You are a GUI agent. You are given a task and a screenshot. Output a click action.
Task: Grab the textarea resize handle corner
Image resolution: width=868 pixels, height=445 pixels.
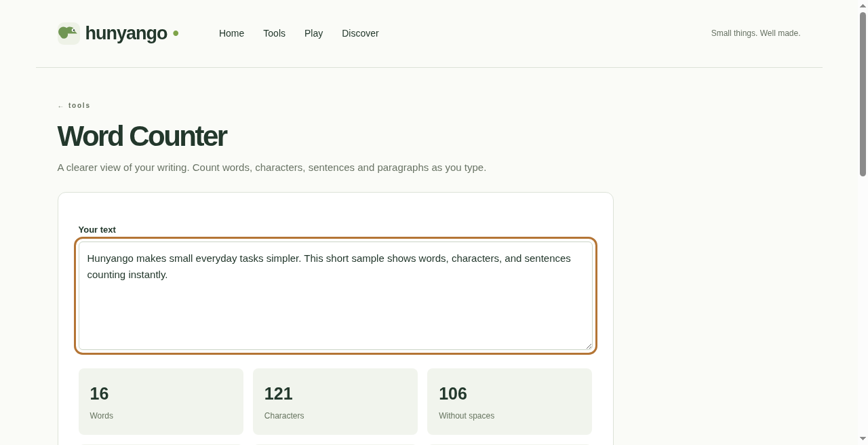589,346
